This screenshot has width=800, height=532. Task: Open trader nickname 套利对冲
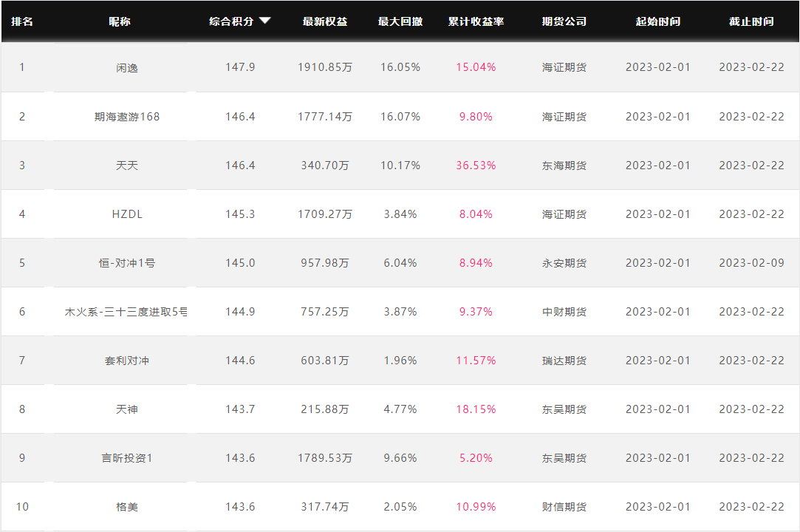(x=127, y=361)
